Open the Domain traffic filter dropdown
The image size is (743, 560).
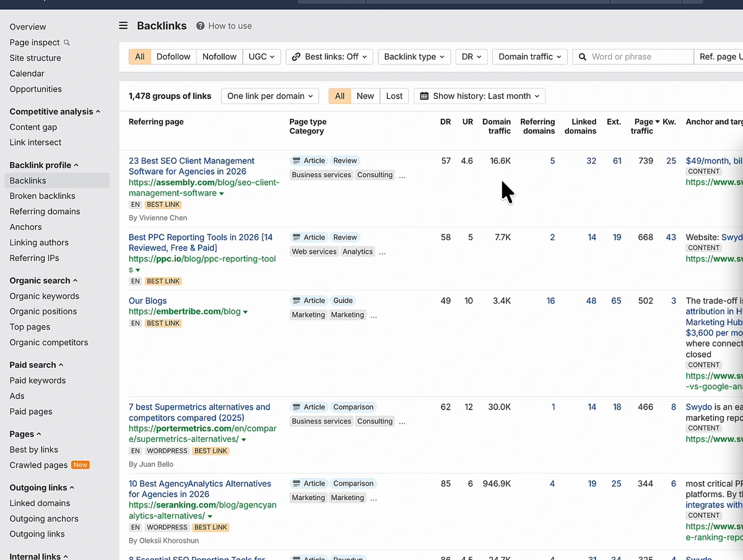tap(530, 56)
